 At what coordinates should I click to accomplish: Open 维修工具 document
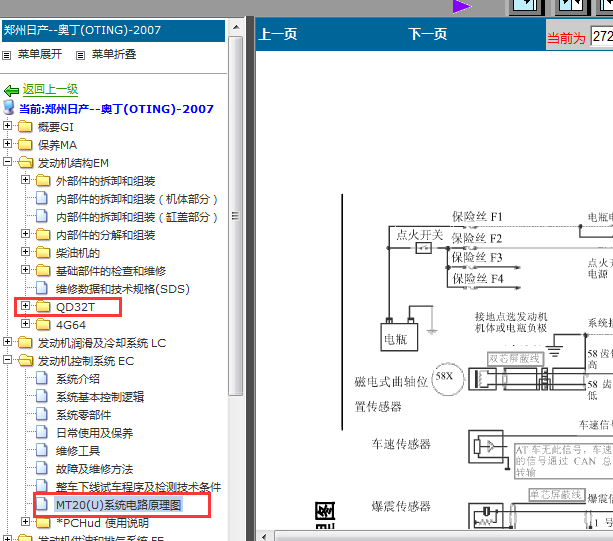pyautogui.click(x=77, y=451)
